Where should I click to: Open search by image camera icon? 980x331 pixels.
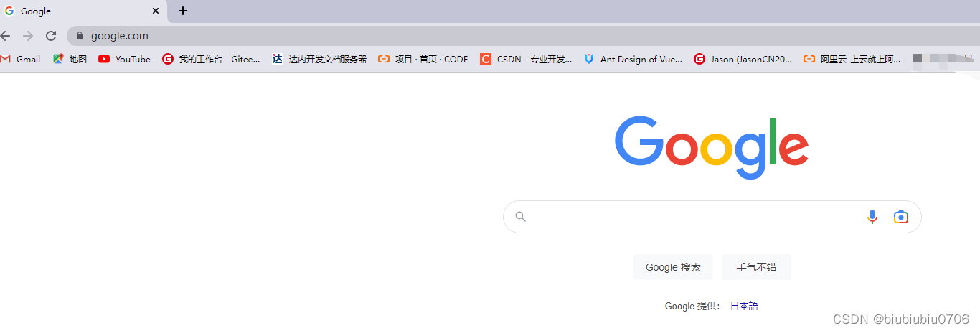pyautogui.click(x=901, y=217)
